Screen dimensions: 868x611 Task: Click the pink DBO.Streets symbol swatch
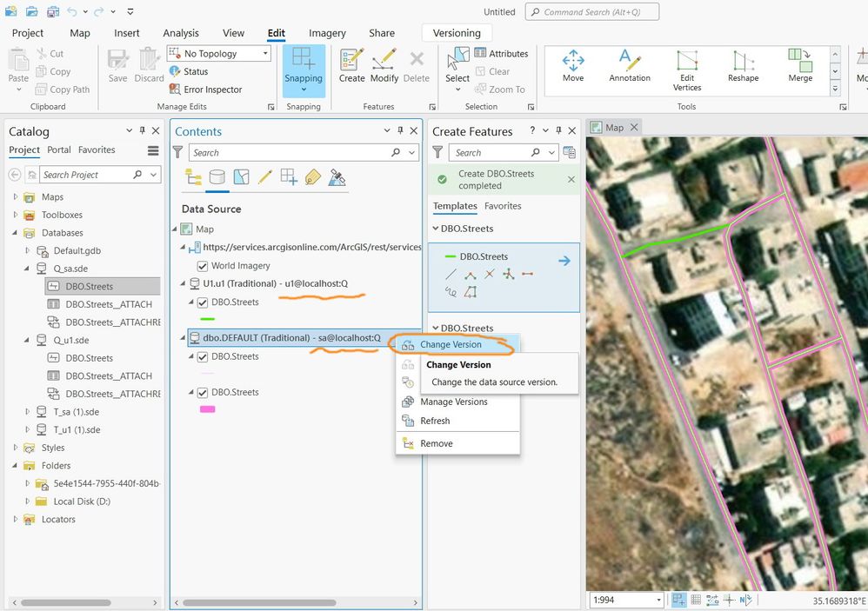(x=208, y=409)
